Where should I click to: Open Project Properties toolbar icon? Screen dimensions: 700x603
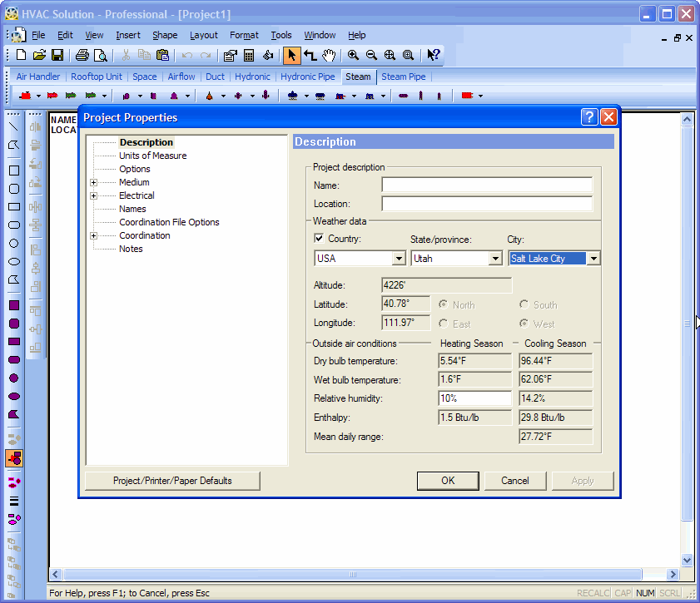point(231,55)
